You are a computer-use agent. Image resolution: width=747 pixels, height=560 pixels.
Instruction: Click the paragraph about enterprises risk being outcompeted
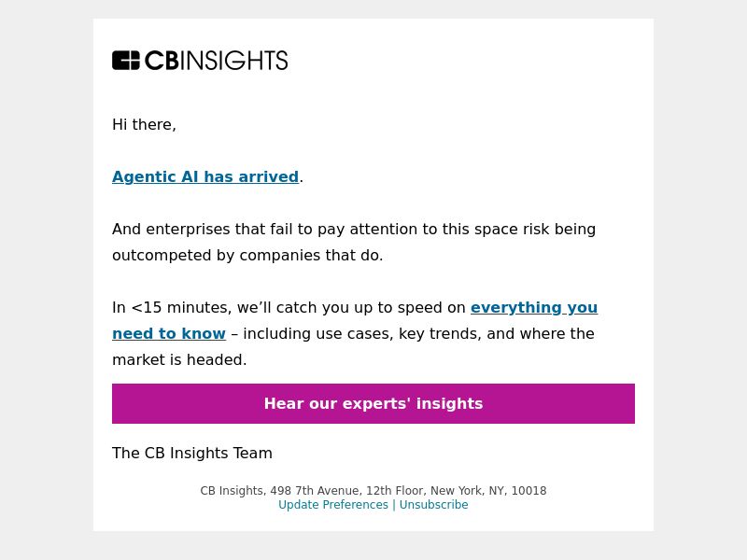pyautogui.click(x=354, y=243)
